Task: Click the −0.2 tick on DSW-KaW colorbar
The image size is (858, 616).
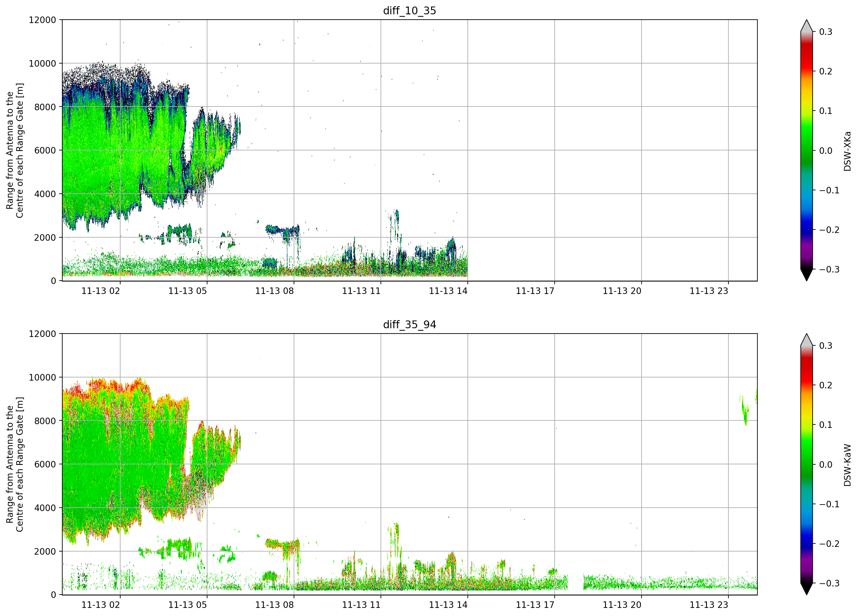Action: point(829,544)
